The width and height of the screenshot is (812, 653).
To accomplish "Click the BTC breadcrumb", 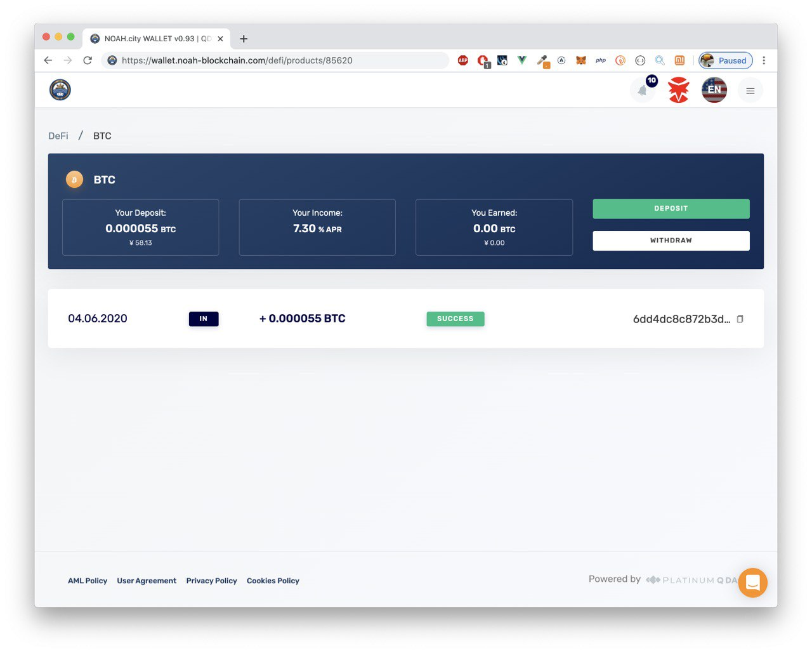I will pos(102,136).
